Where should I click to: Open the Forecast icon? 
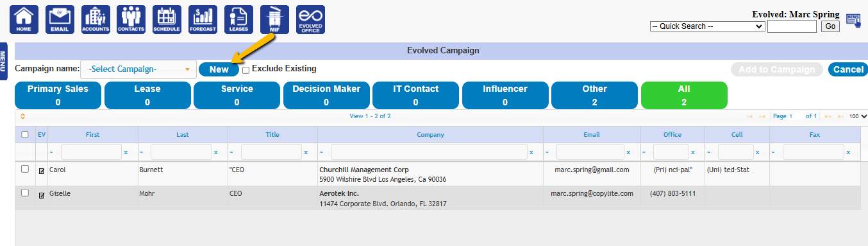(203, 19)
